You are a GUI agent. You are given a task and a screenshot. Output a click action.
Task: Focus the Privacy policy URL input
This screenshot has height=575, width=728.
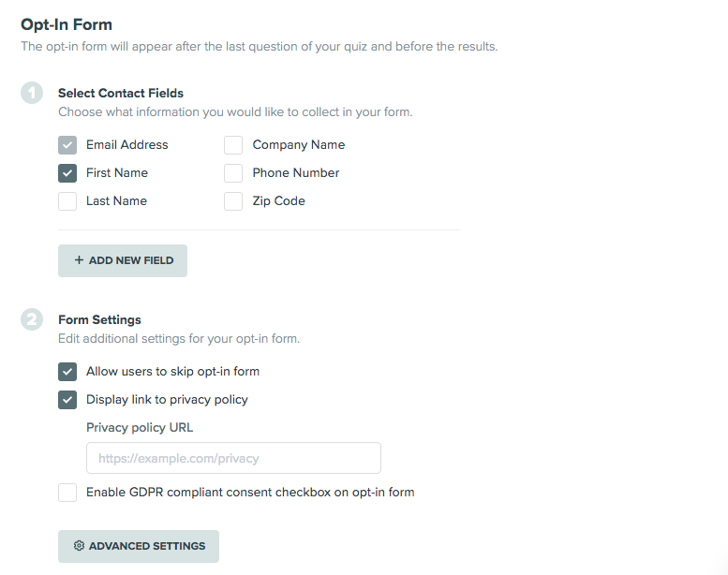(233, 458)
